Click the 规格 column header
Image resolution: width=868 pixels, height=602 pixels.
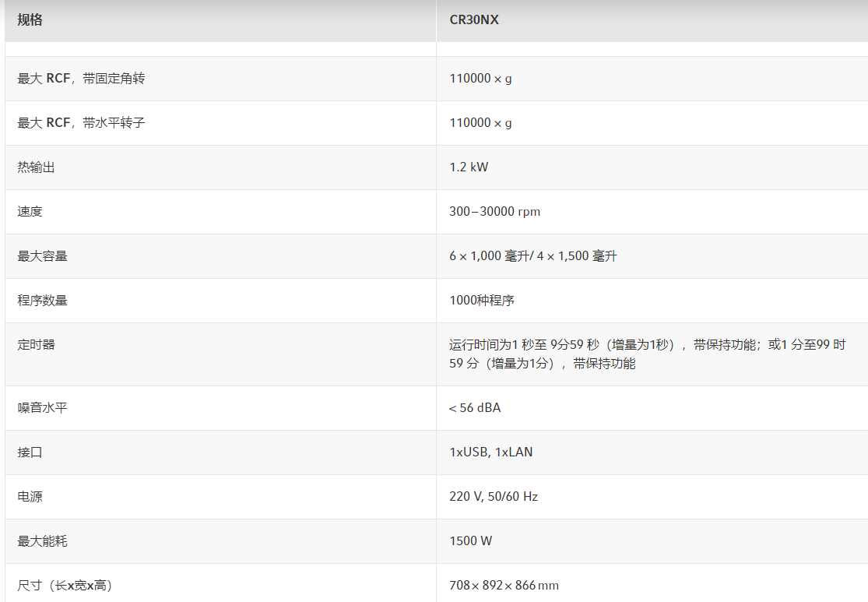click(x=30, y=20)
